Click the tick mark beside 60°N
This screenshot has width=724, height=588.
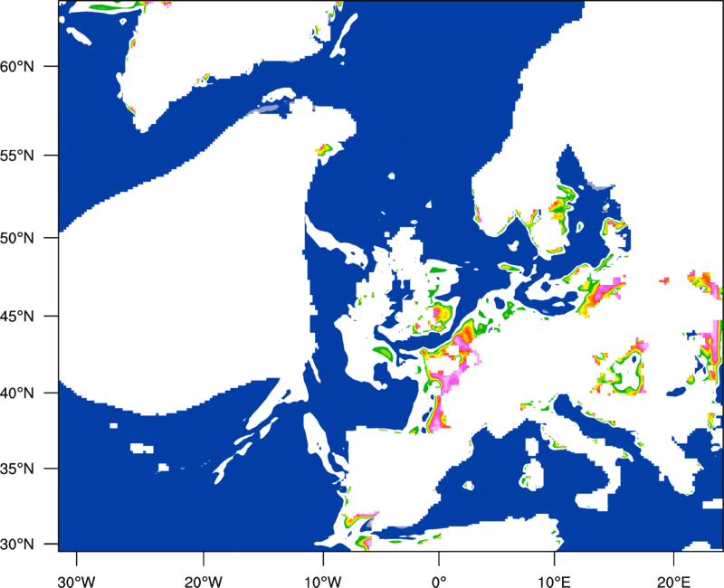(x=52, y=66)
